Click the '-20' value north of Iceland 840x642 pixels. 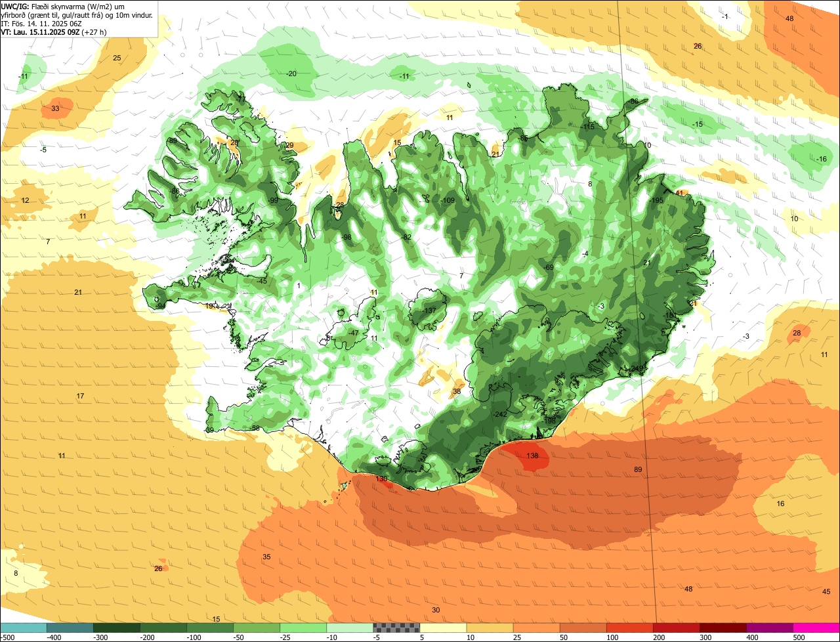click(x=291, y=74)
